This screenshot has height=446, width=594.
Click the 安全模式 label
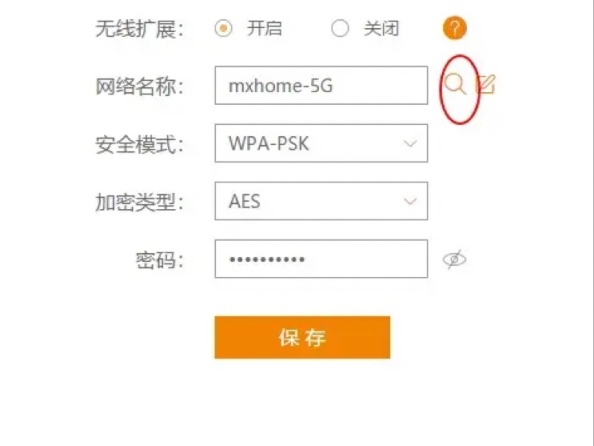point(139,144)
